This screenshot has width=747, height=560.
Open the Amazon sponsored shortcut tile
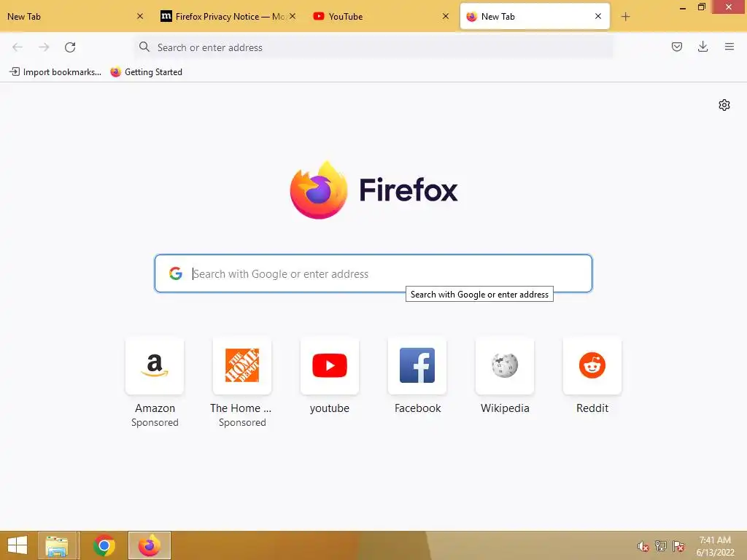click(x=155, y=366)
